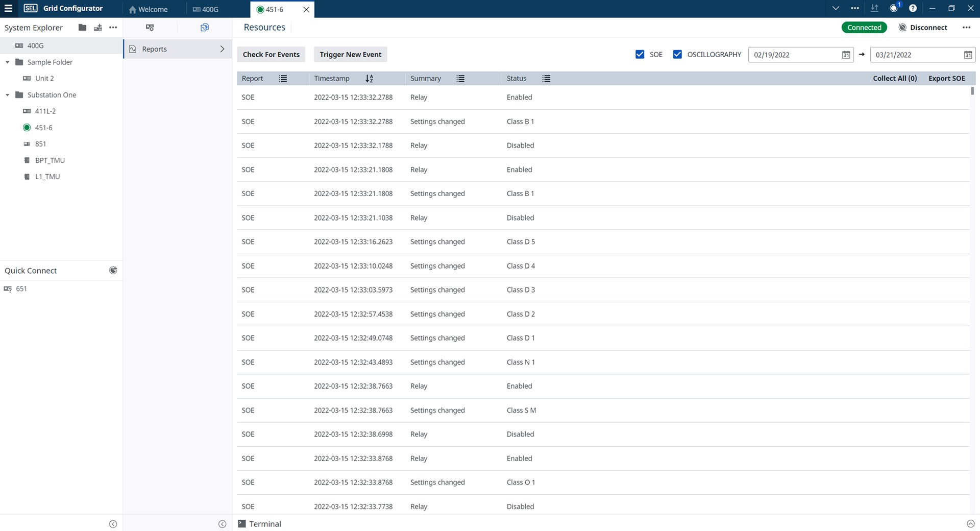
Task: Open the help question mark icon
Action: (x=913, y=8)
